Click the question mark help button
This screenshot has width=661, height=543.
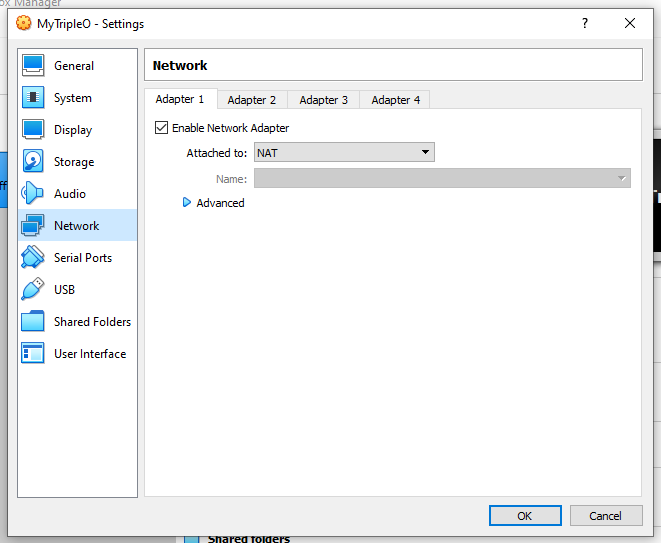coord(585,23)
